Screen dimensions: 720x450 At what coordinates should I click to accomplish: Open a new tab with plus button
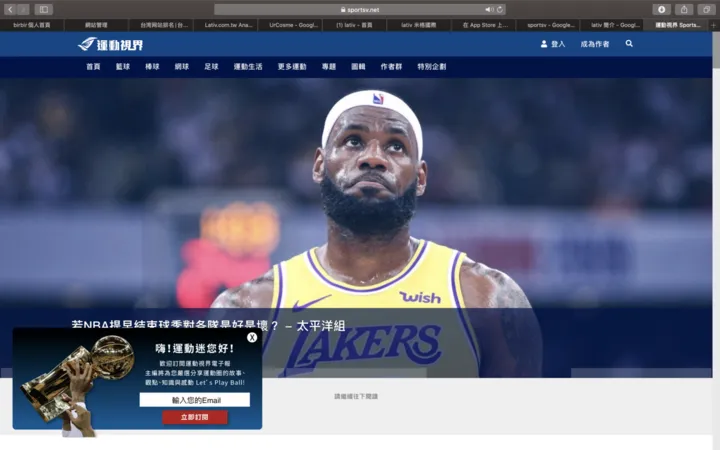712,24
